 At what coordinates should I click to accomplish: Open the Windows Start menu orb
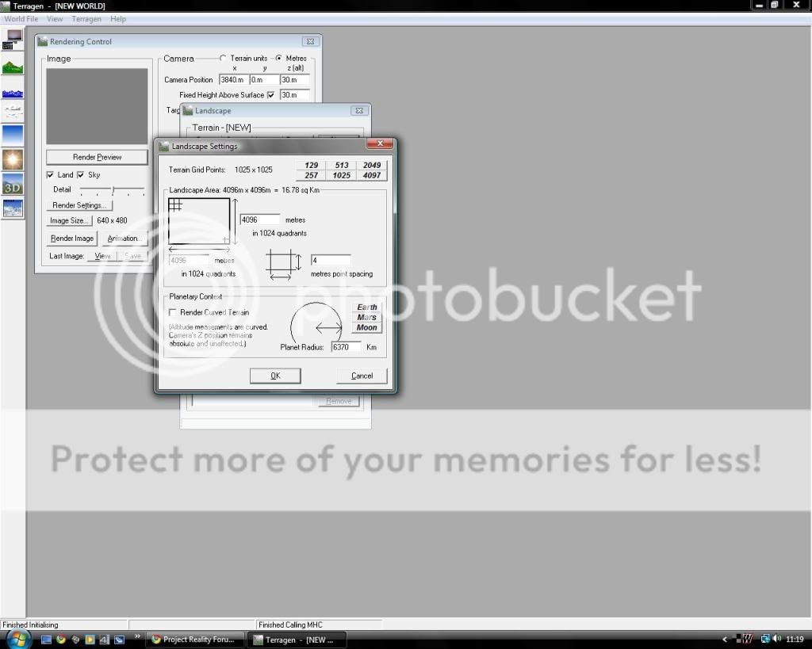(x=18, y=639)
